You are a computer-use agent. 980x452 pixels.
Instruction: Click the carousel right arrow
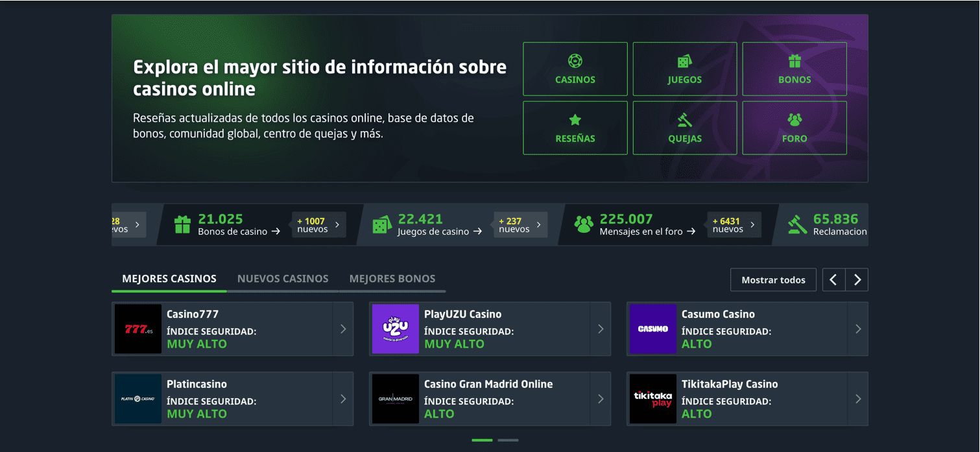click(x=857, y=280)
